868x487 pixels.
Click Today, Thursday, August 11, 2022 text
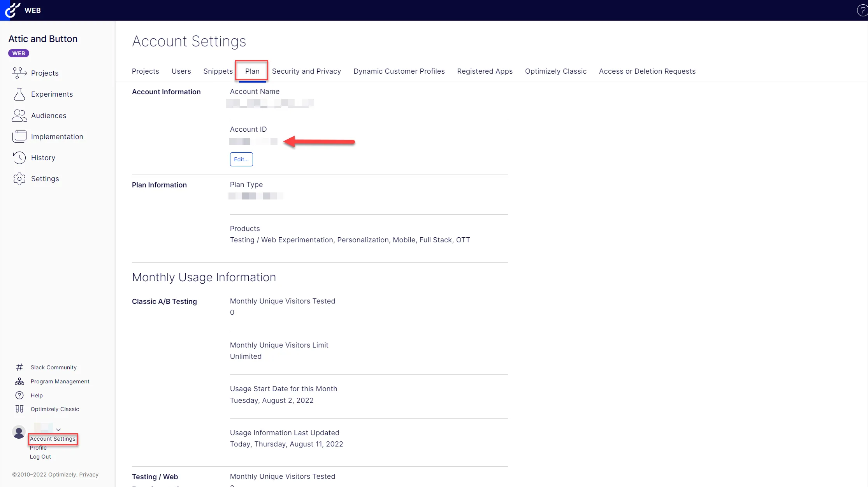tap(286, 444)
